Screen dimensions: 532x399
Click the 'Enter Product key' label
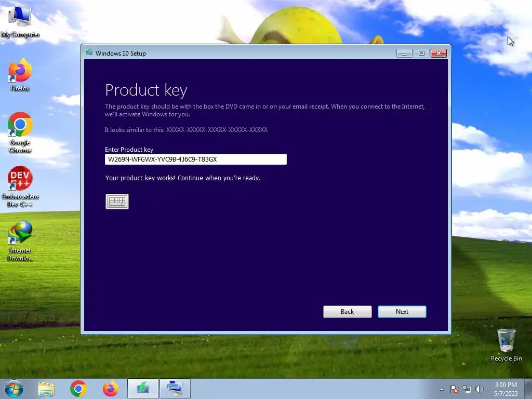pos(129,149)
